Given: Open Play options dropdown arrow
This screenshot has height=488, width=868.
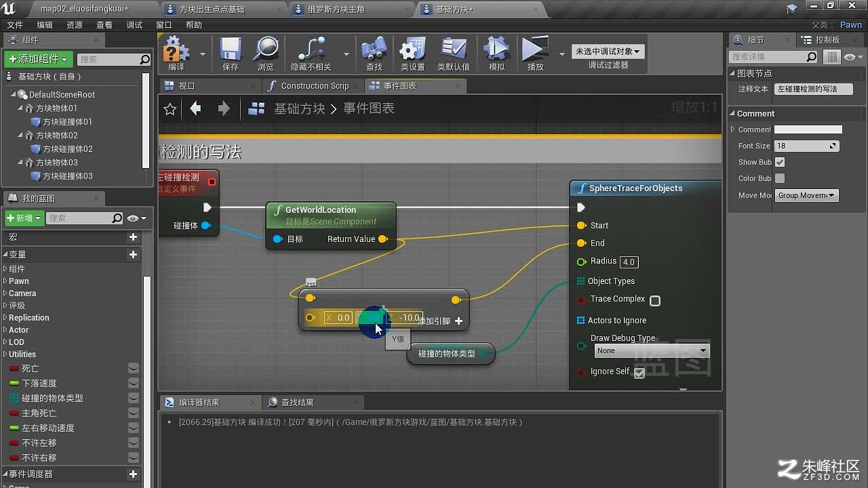Looking at the screenshot, I should click(561, 54).
